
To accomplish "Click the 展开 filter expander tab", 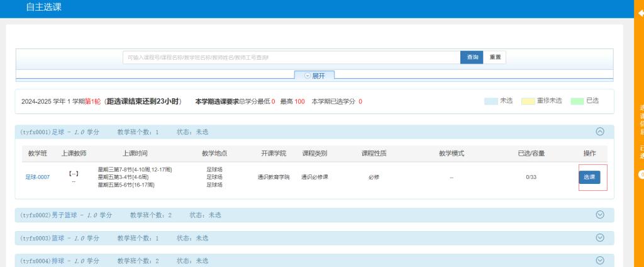I will [314, 76].
